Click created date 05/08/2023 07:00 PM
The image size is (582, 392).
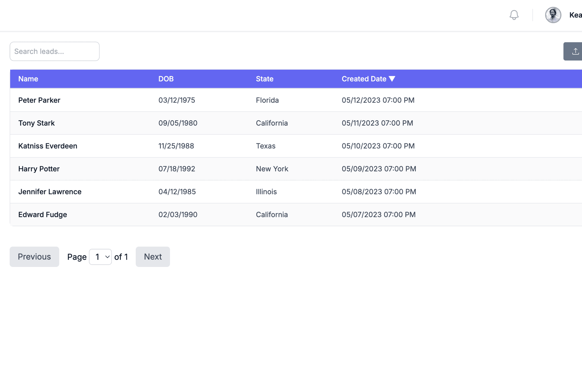click(x=379, y=192)
